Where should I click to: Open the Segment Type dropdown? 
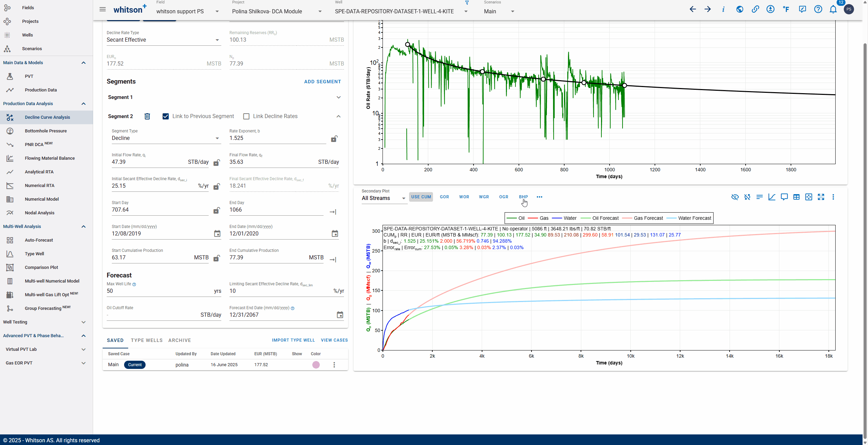click(166, 138)
